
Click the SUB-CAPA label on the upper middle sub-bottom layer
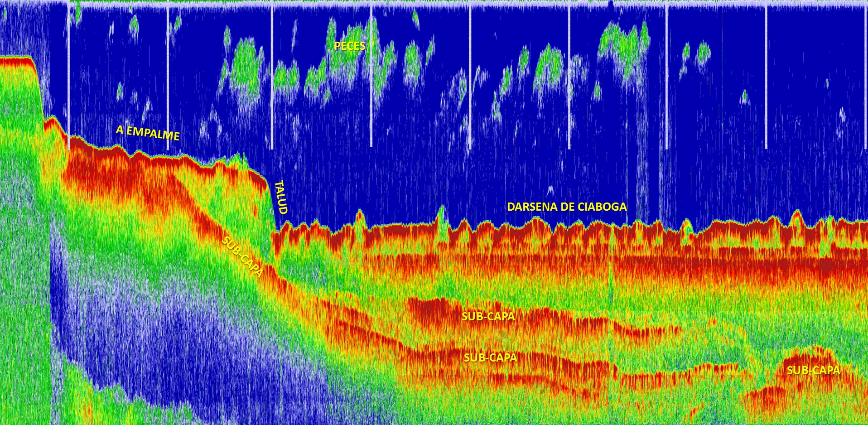coord(488,316)
